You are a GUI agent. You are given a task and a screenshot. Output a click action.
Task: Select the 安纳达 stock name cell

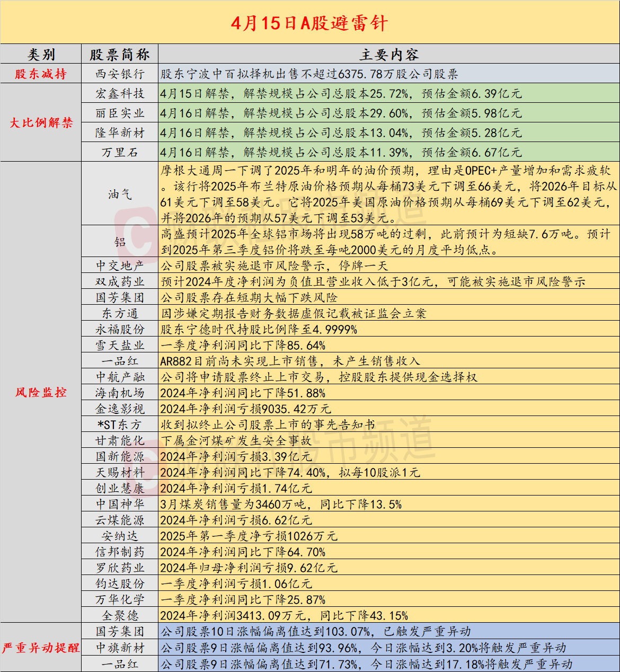point(120,536)
